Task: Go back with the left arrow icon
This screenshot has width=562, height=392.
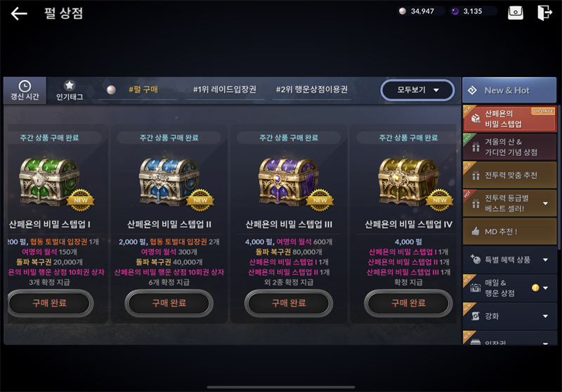Action: [x=19, y=13]
